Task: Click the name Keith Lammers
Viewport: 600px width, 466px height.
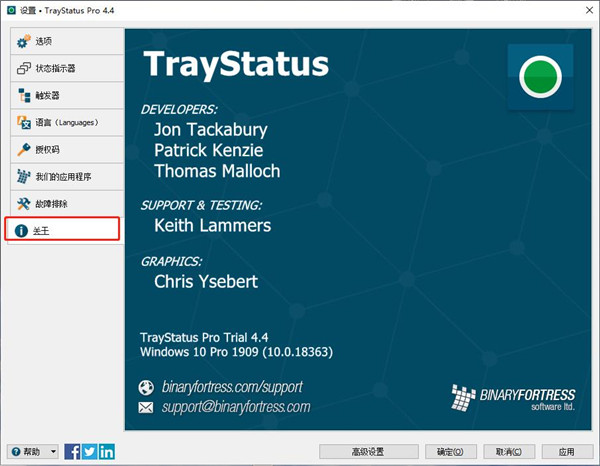Action: click(x=212, y=225)
